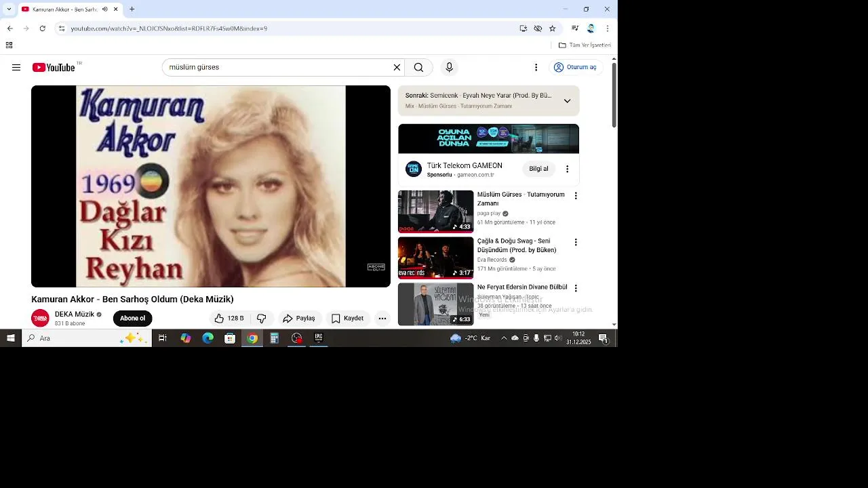Share the video via Paylaş
Viewport: 868px width, 488px height.
[x=299, y=319]
